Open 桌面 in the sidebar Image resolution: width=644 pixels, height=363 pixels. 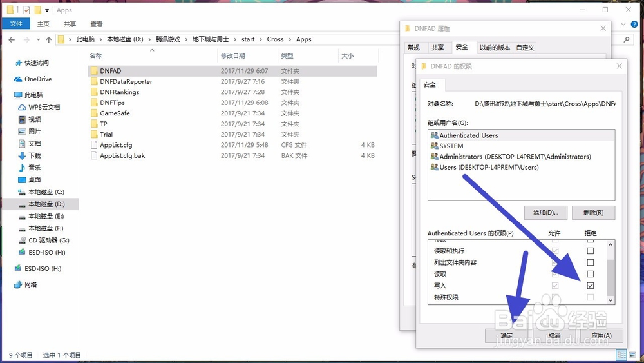[x=30, y=180]
